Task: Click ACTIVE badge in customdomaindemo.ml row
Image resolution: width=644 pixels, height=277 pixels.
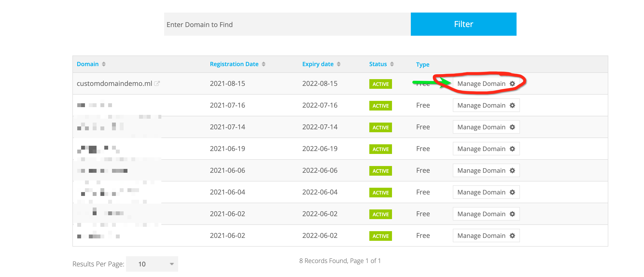Action: tap(380, 84)
